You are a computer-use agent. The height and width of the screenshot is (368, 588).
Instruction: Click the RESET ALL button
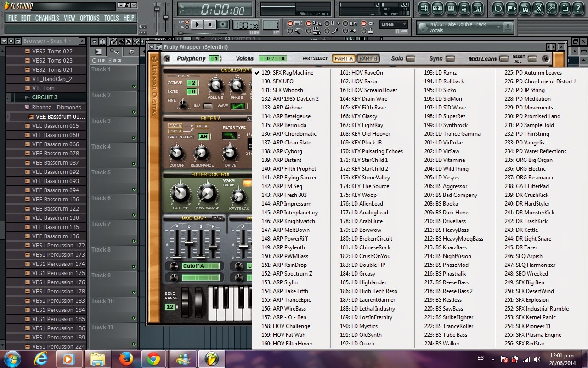point(532,58)
